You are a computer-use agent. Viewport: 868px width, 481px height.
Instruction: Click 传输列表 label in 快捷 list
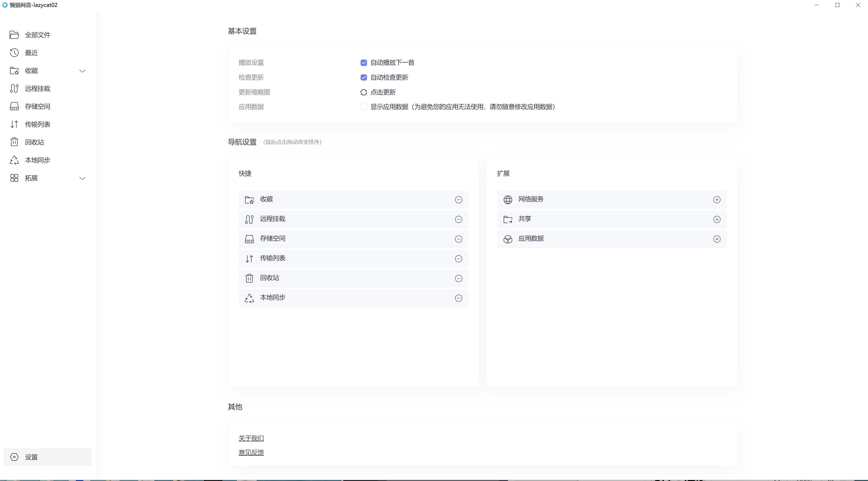coord(273,258)
